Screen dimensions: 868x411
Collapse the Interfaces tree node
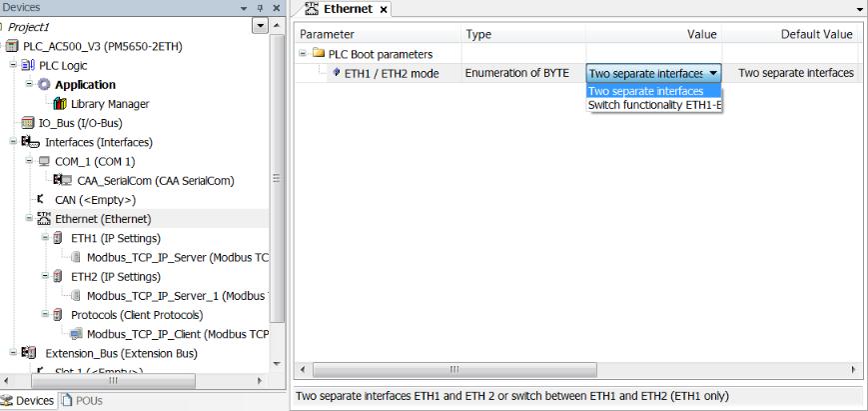pyautogui.click(x=14, y=142)
